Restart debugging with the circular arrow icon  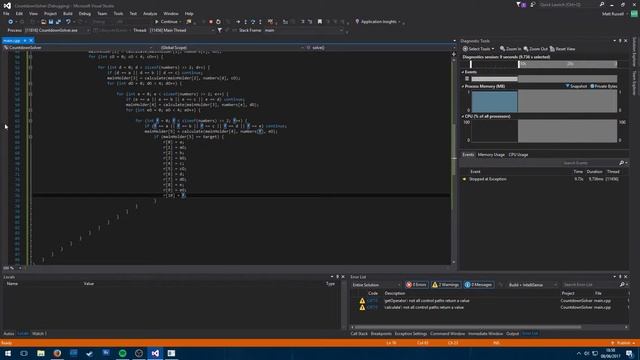pos(218,22)
